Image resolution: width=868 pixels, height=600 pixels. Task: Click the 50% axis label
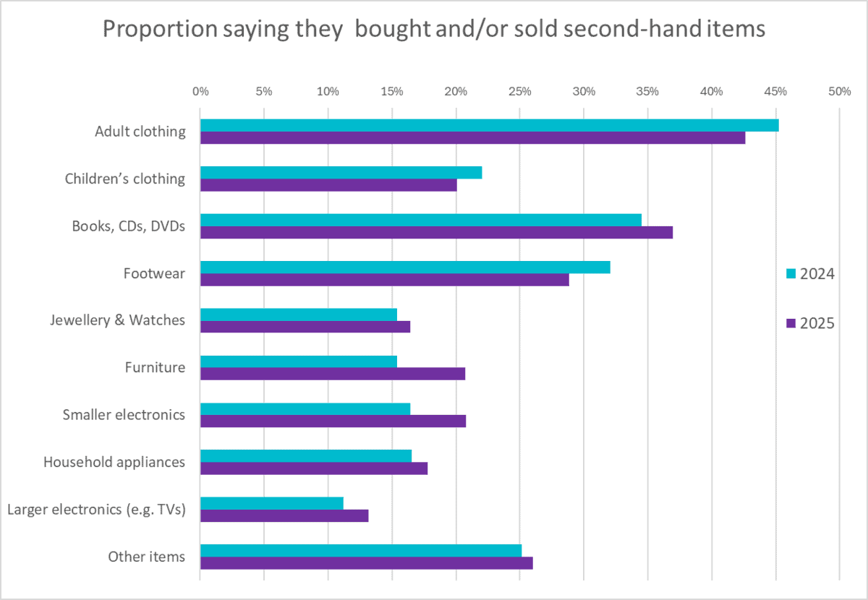coord(839,92)
